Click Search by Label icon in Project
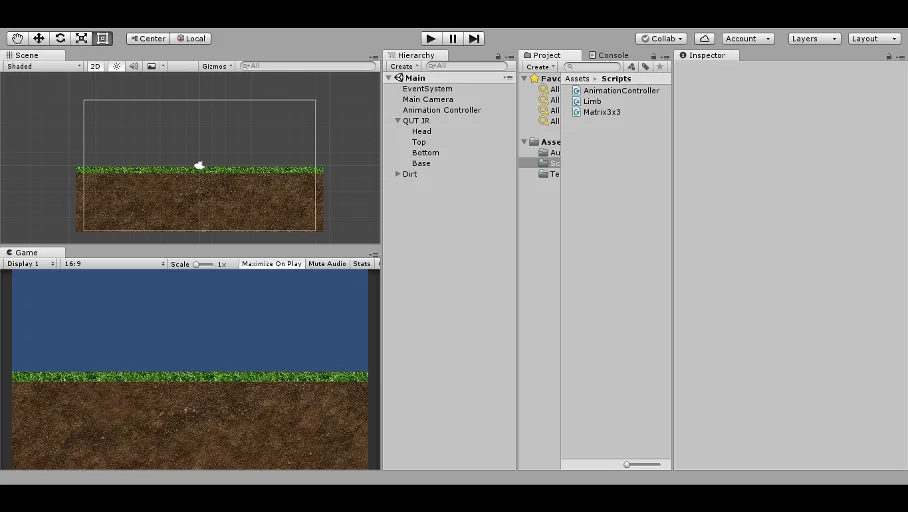Screen dimensions: 908x512 (x=645, y=67)
